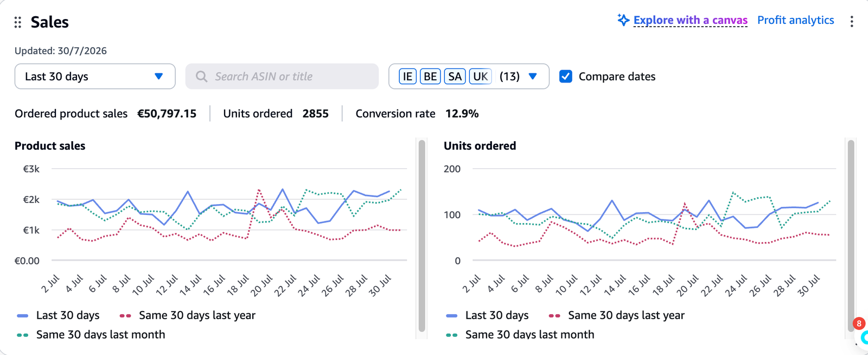Toggle Same 30 days last month in Units ordered
868x355 pixels.
pyautogui.click(x=520, y=334)
